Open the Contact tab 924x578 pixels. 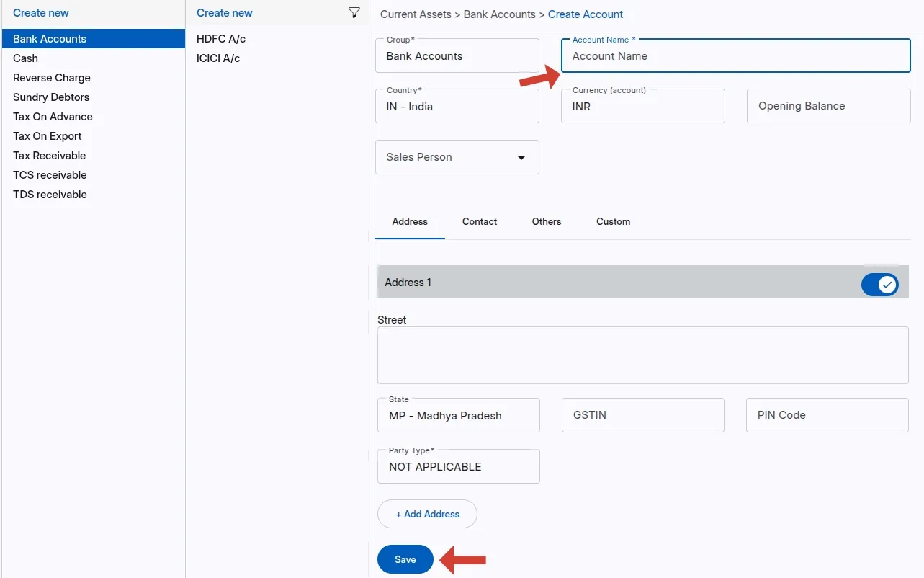click(480, 222)
